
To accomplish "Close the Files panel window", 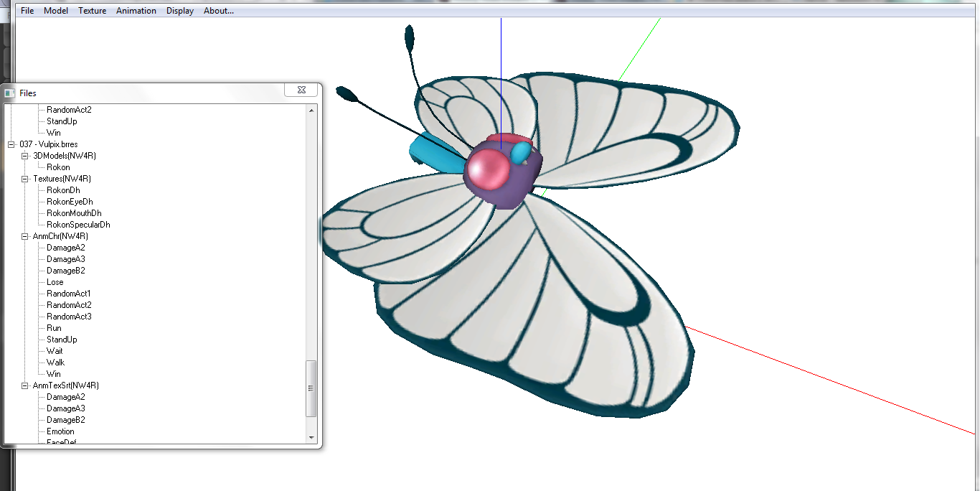I will 301,90.
